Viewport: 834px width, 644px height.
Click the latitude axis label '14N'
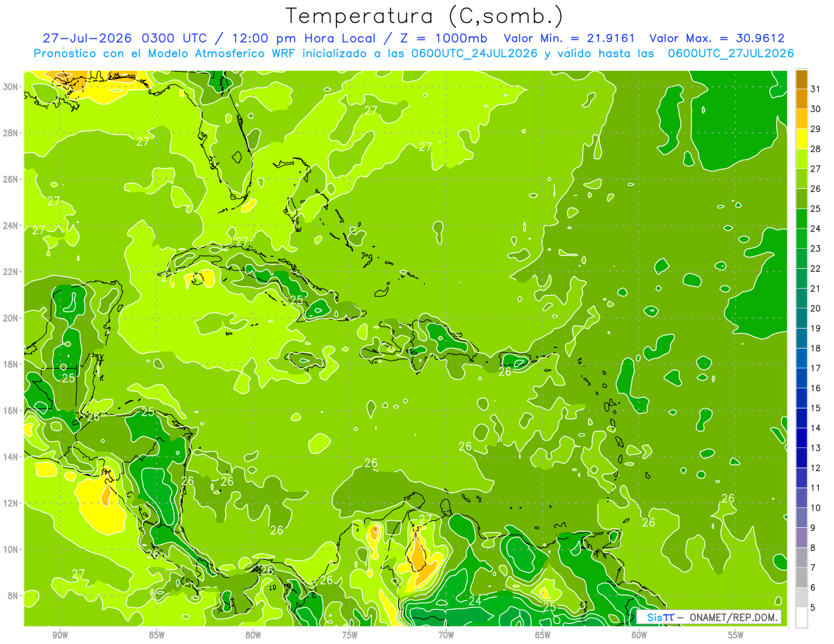coord(12,456)
